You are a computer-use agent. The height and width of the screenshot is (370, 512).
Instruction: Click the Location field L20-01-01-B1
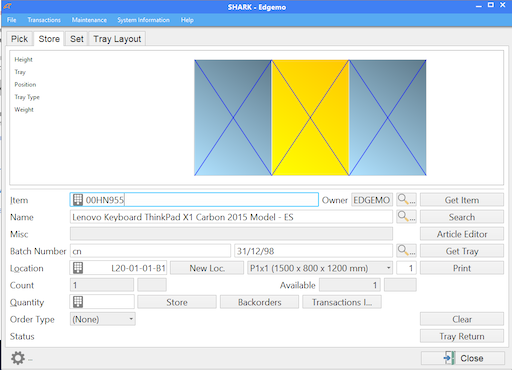point(118,268)
